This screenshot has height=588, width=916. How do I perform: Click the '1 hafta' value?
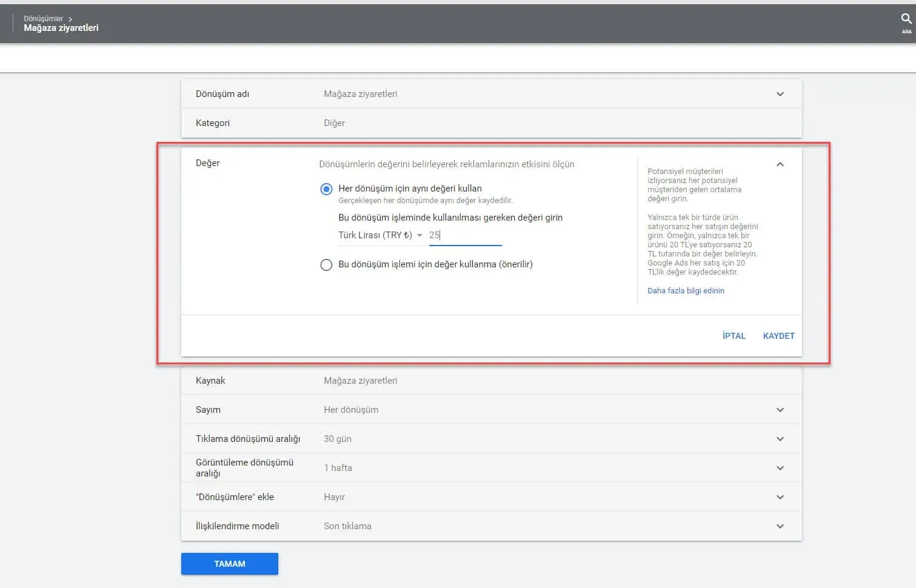coord(338,468)
